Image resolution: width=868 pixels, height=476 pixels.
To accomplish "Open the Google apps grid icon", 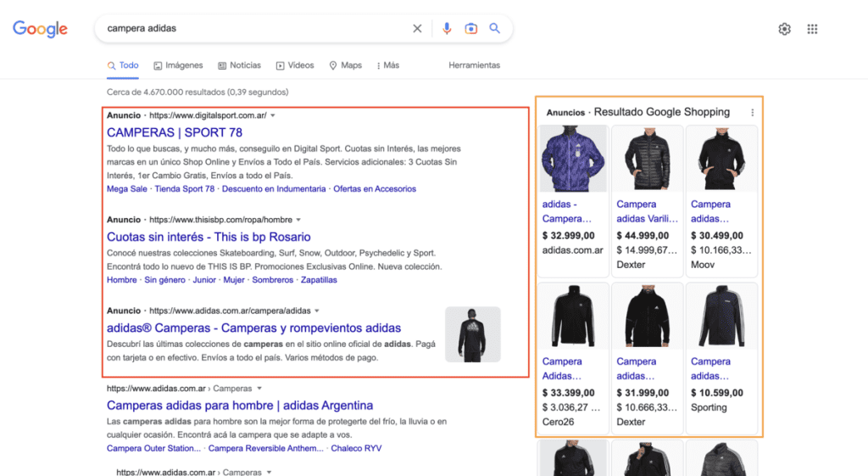I will tap(812, 29).
